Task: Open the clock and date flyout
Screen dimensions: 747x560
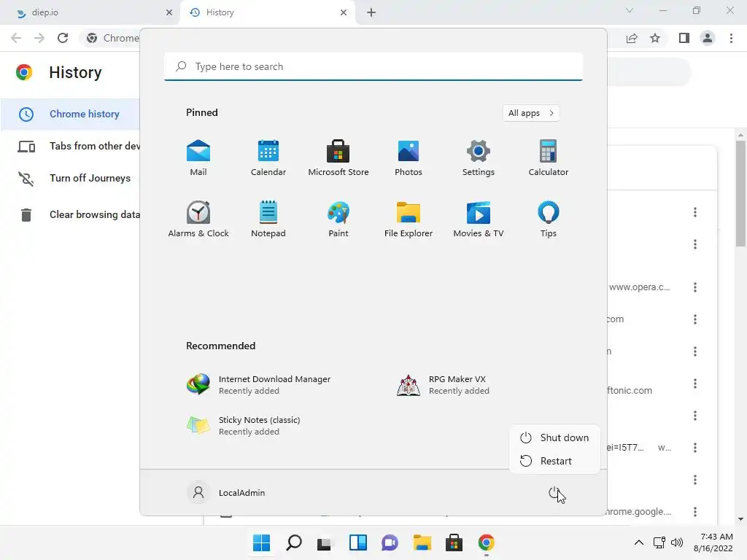Action: click(713, 542)
